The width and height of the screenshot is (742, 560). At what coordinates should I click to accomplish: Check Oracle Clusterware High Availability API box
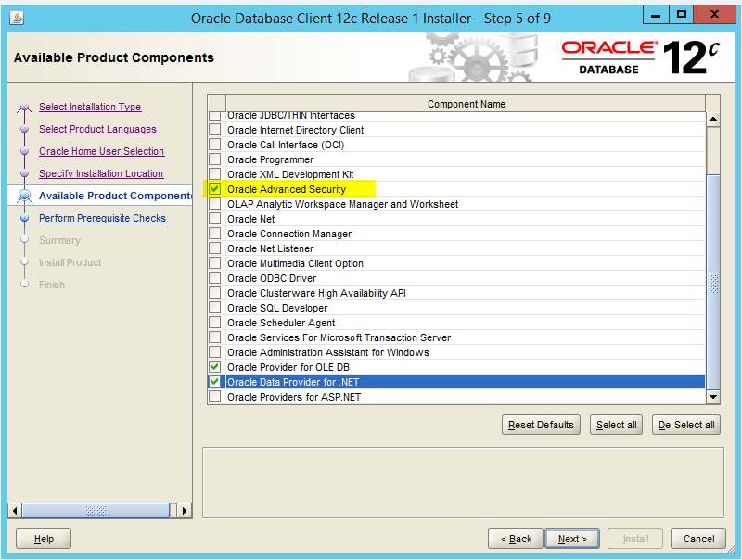tap(215, 293)
